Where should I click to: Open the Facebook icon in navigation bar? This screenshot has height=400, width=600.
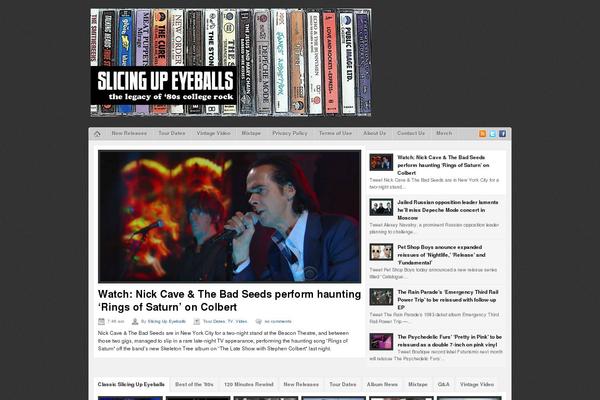coord(502,134)
